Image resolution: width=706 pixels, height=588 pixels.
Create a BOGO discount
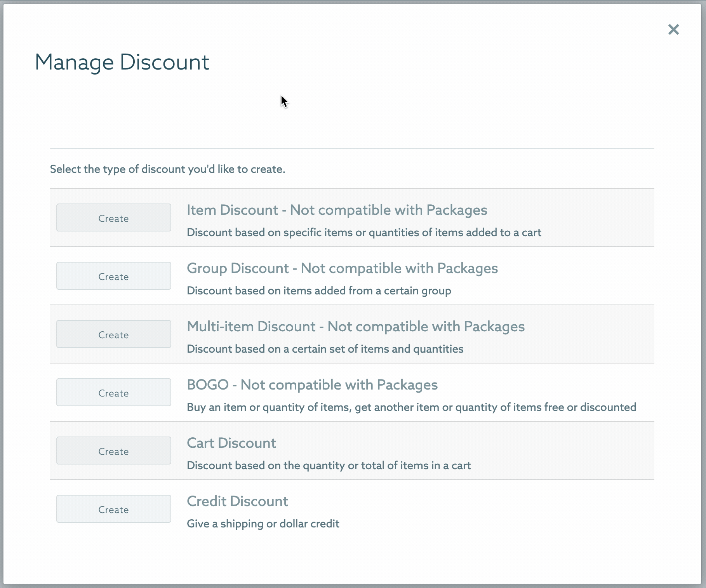[x=114, y=392]
